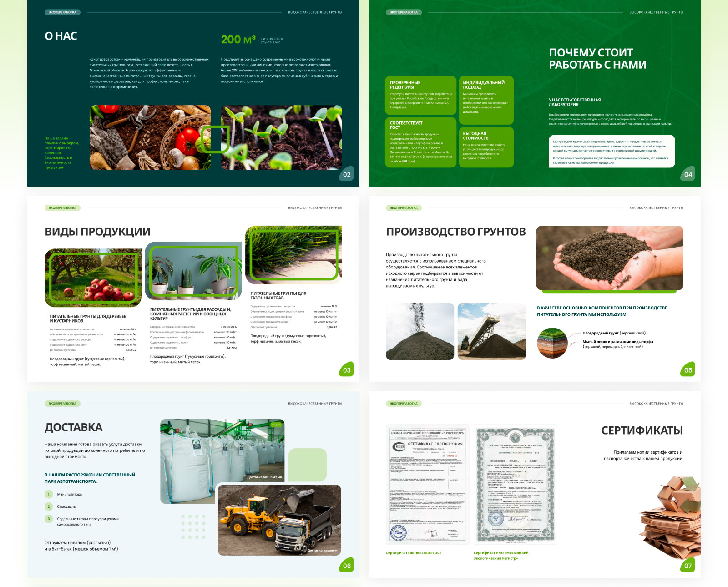
Task: Click the Экопереработка tag on the Сертификаты slide
Action: point(404,404)
